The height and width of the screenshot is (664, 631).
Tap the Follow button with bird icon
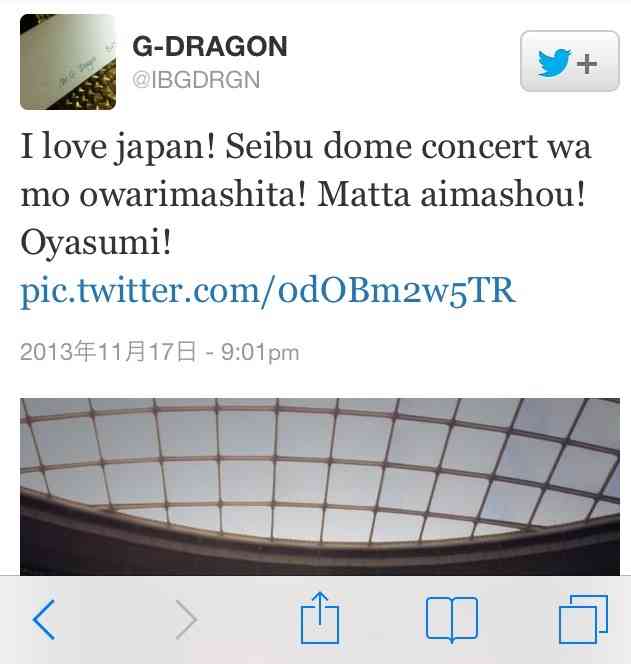click(x=570, y=61)
